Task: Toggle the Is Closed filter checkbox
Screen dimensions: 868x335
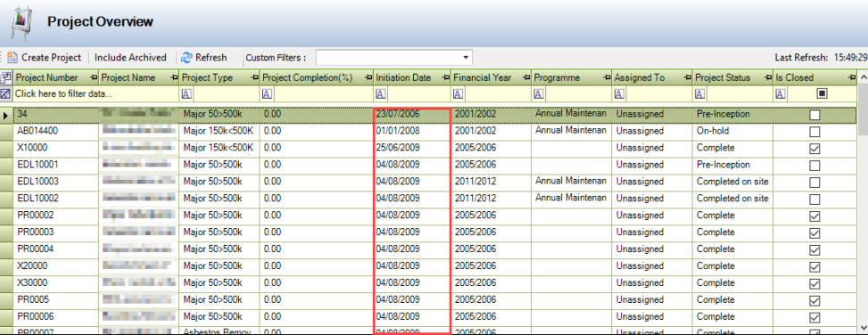Action: 822,94
